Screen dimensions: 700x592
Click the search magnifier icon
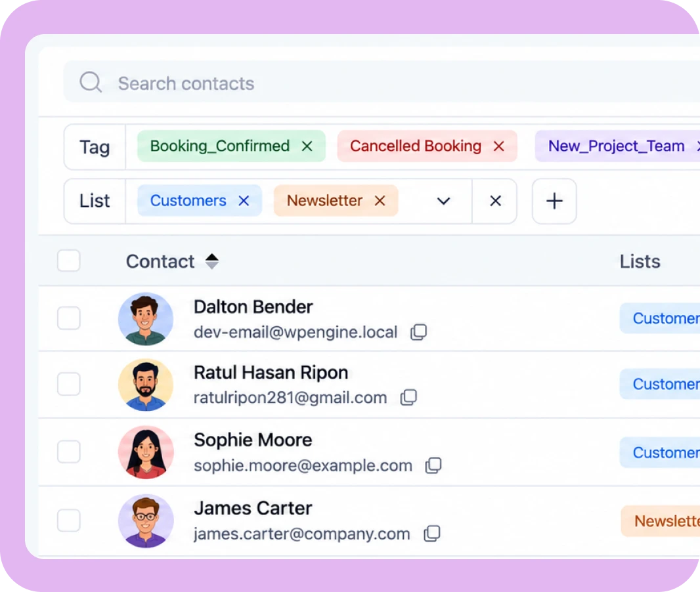click(x=91, y=82)
